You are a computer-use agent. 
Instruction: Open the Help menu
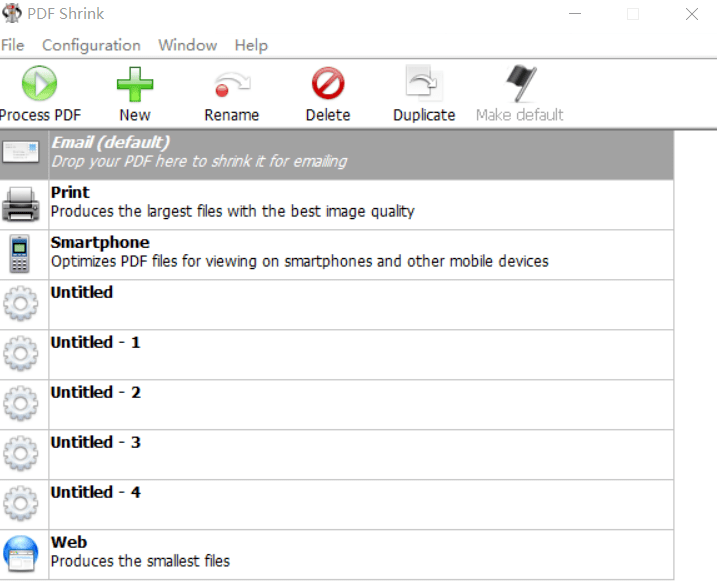pos(251,45)
